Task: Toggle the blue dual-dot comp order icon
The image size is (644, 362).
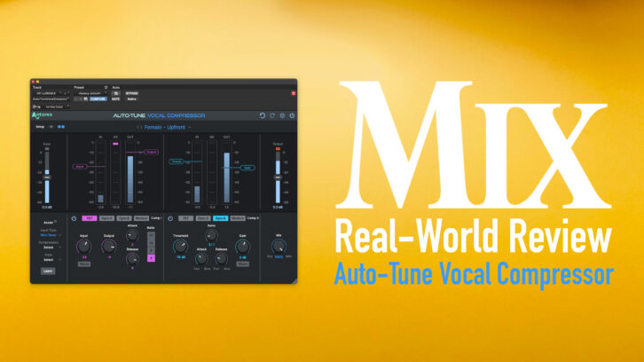Action: point(61,127)
